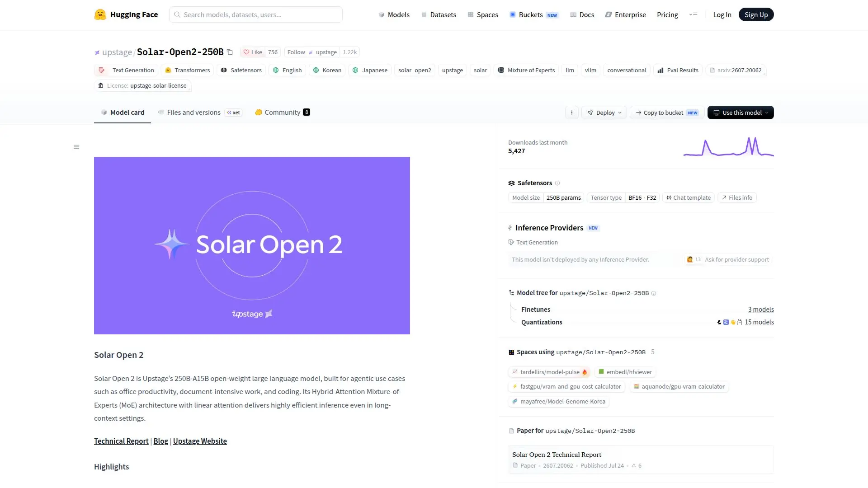Click the Safetensors tag in header

click(241, 70)
